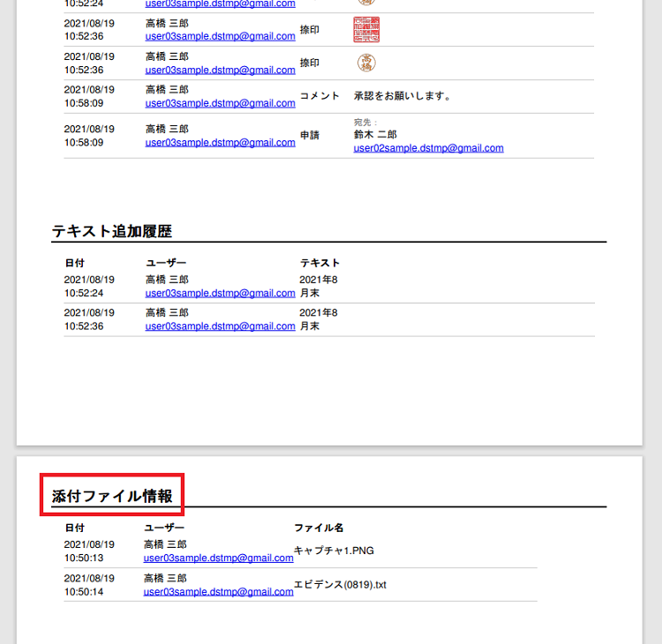Click ユーザー column header in テキスト追加履歴
This screenshot has width=662, height=644.
[x=166, y=263]
